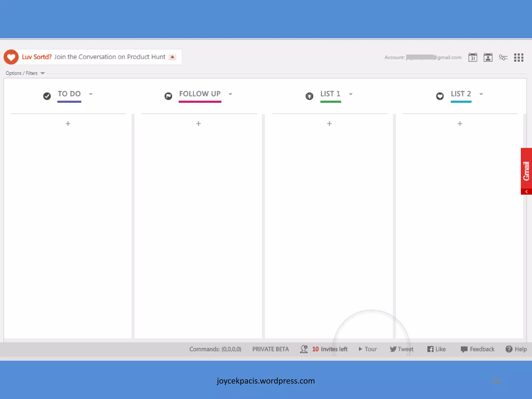Click the calendar 31 icon
The image size is (532, 399).
coord(473,57)
